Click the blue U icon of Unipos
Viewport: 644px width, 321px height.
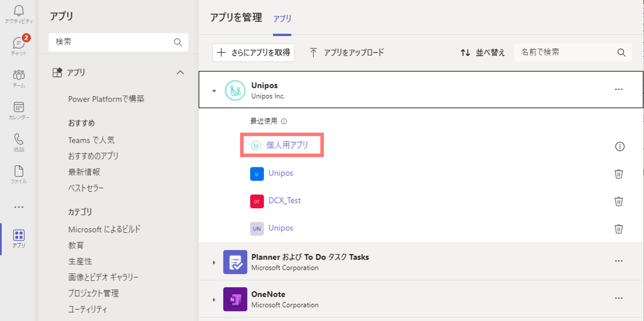257,174
